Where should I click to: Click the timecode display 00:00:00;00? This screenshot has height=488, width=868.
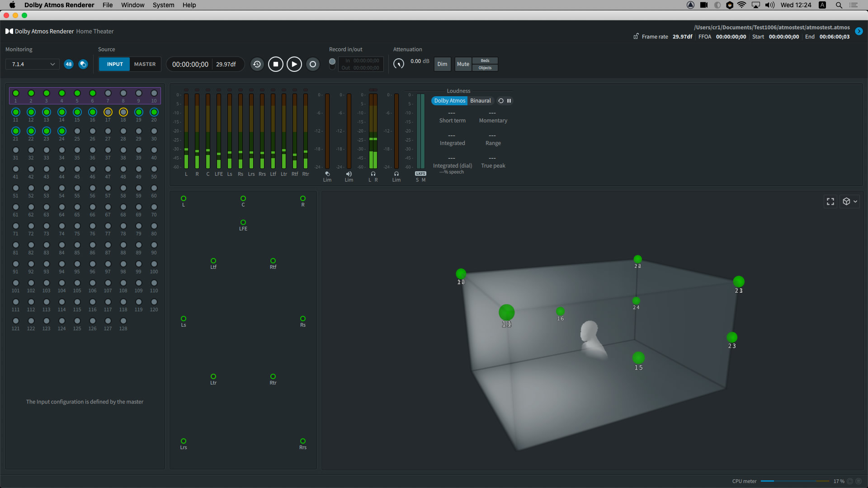(x=190, y=65)
